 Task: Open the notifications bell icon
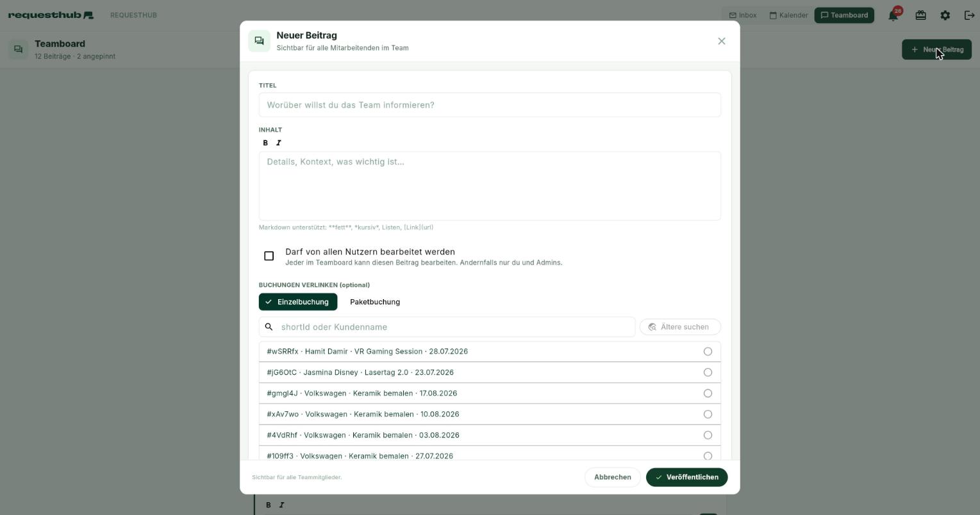[893, 15]
